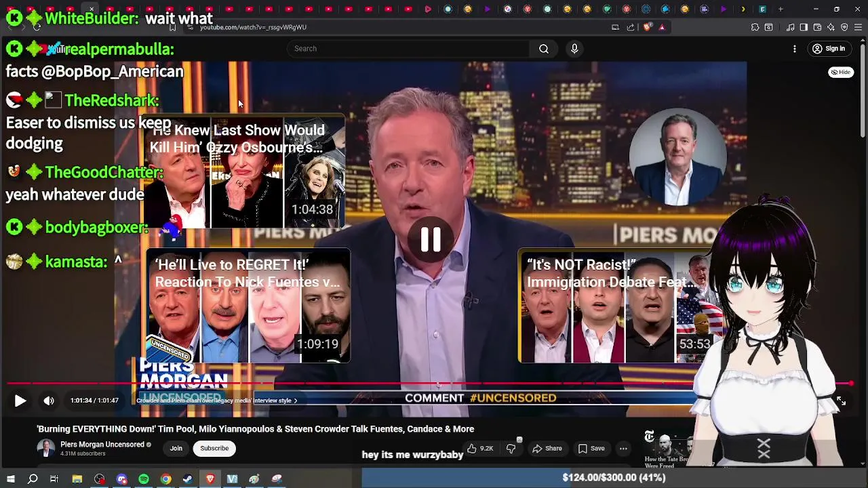Open the Windows Start menu
This screenshot has width=868, height=488.
(11, 479)
